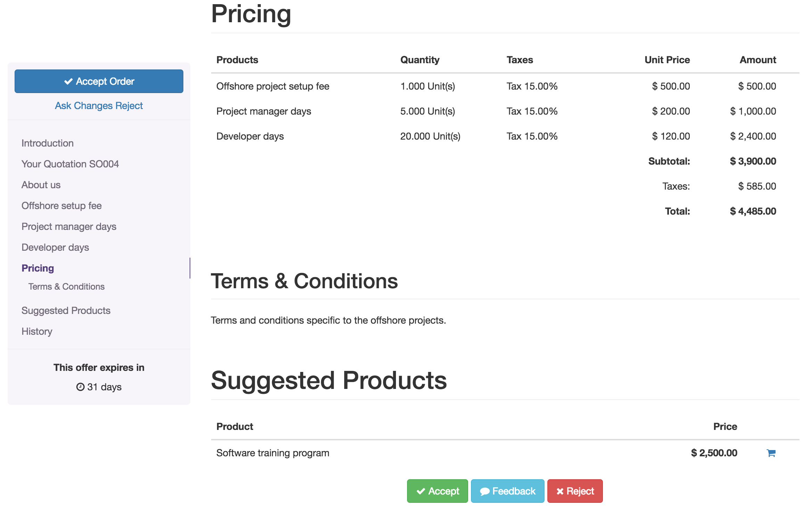This screenshot has height=507, width=812.
Task: Click the Software training program row
Action: [273, 453]
